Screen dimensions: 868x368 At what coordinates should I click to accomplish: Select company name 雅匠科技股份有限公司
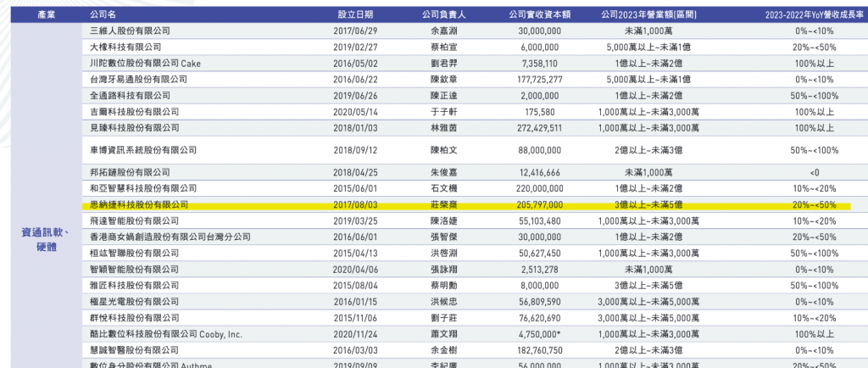pyautogui.click(x=134, y=286)
